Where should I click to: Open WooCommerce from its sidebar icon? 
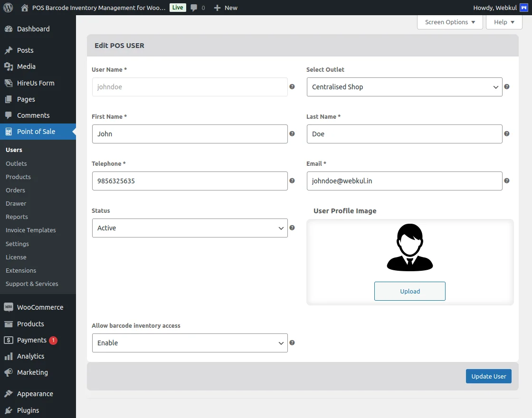pos(9,307)
